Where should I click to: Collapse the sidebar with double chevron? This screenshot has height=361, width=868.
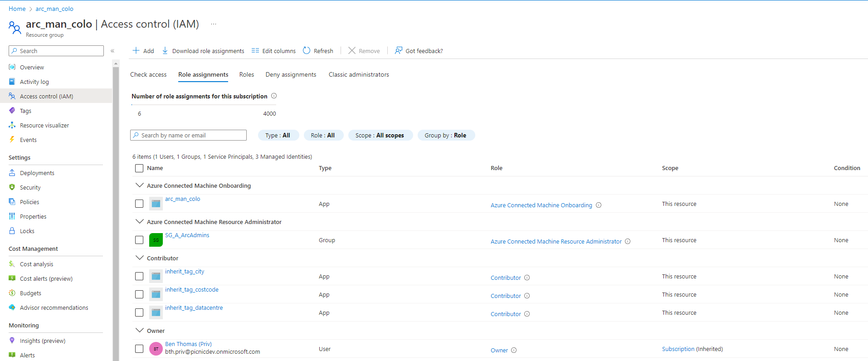(x=112, y=51)
